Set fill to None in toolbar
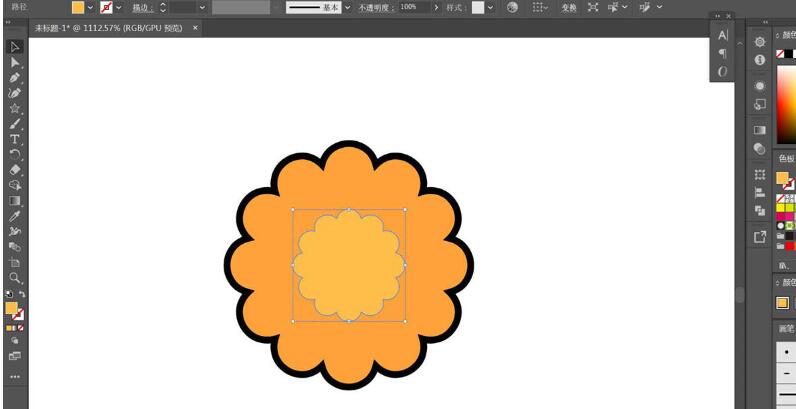 click(21, 327)
